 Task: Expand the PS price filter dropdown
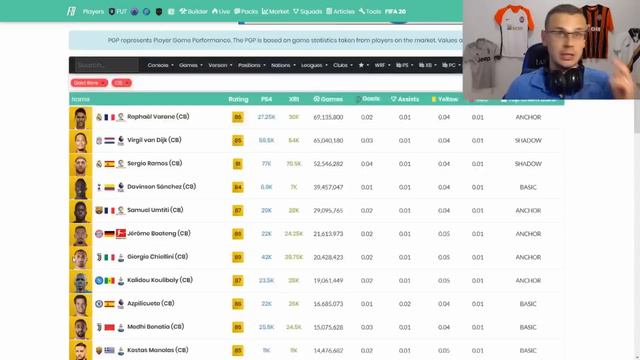[404, 65]
